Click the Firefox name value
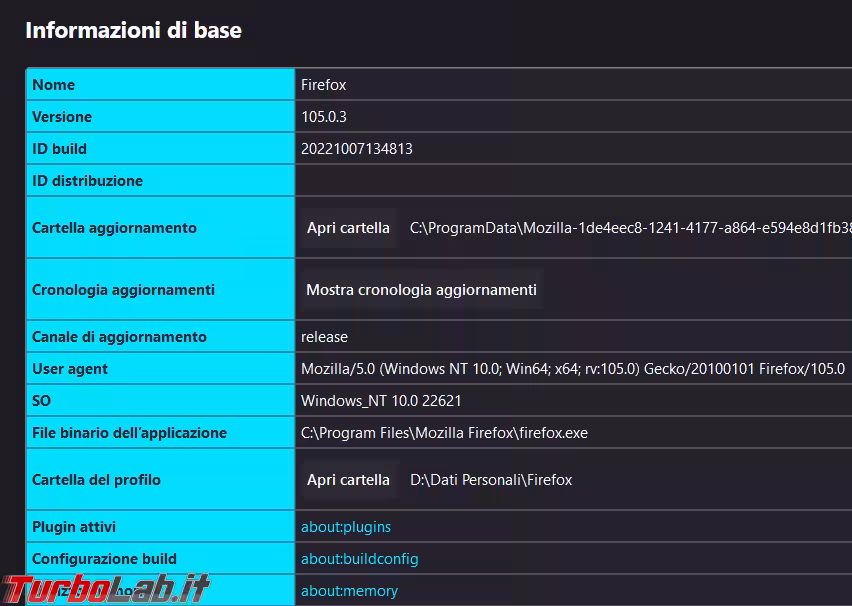This screenshot has width=852, height=606. tap(323, 85)
